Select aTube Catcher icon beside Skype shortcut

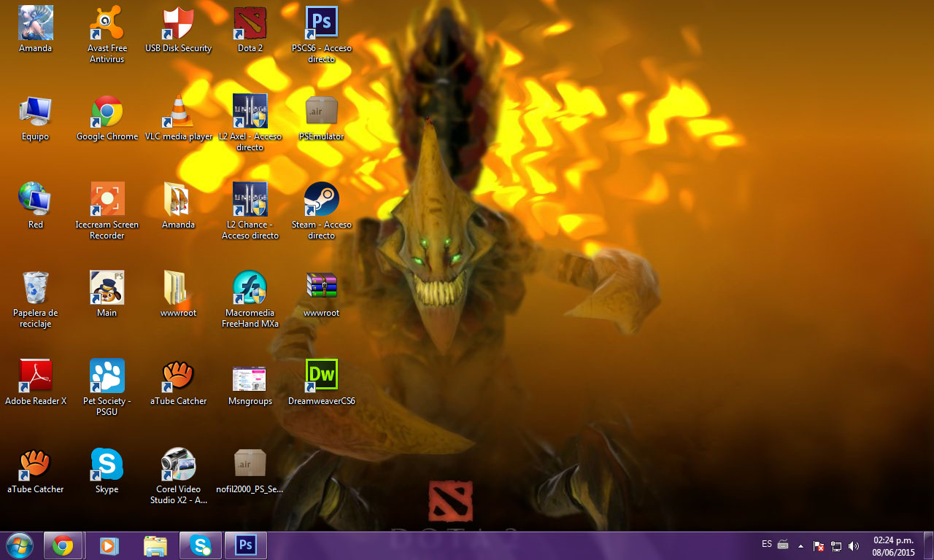coord(35,465)
